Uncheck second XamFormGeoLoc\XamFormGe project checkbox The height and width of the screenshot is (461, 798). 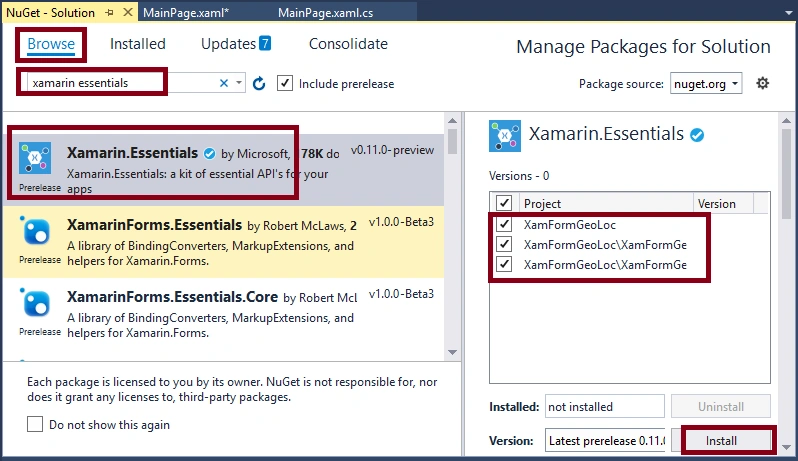tap(504, 244)
